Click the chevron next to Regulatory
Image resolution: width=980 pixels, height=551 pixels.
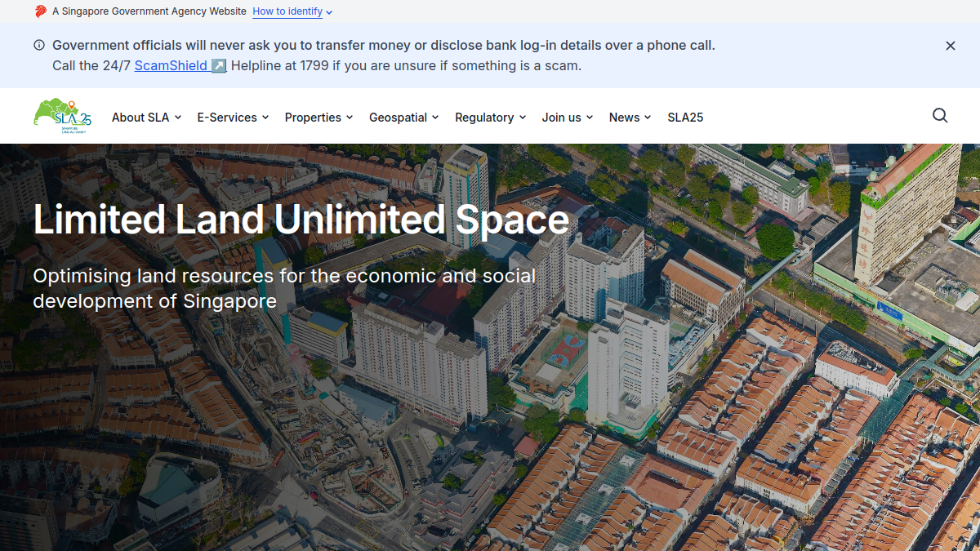pyautogui.click(x=522, y=118)
